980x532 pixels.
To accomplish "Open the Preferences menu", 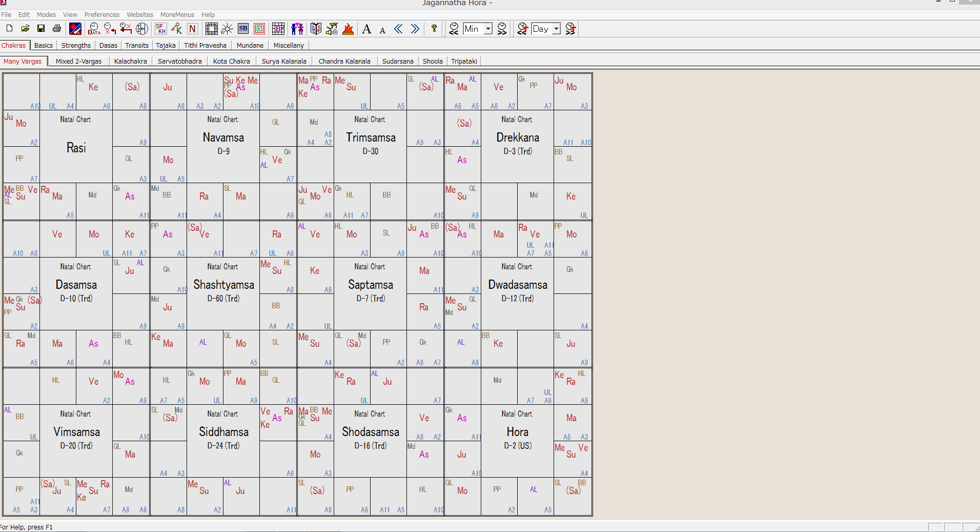I will (101, 14).
